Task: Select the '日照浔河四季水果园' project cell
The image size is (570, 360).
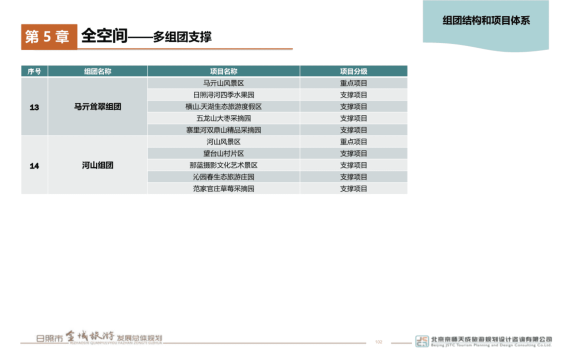Action: (x=224, y=95)
